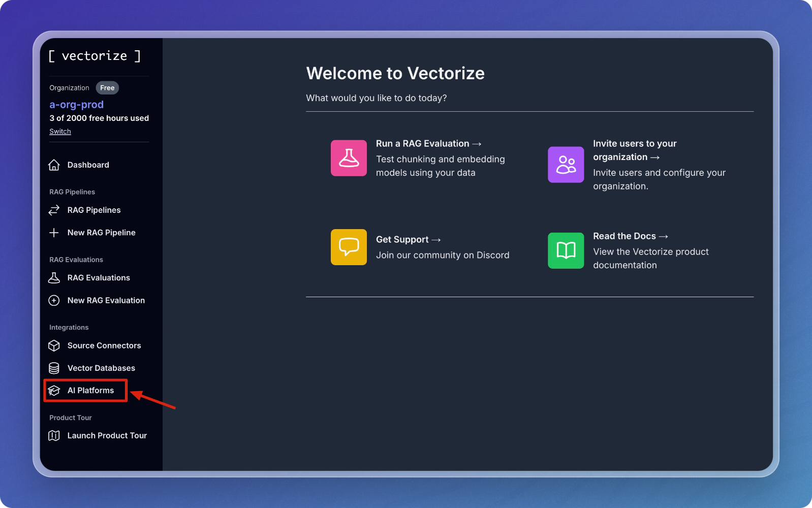Open the Run a RAG Evaluation link
812x508 pixels.
(x=428, y=144)
